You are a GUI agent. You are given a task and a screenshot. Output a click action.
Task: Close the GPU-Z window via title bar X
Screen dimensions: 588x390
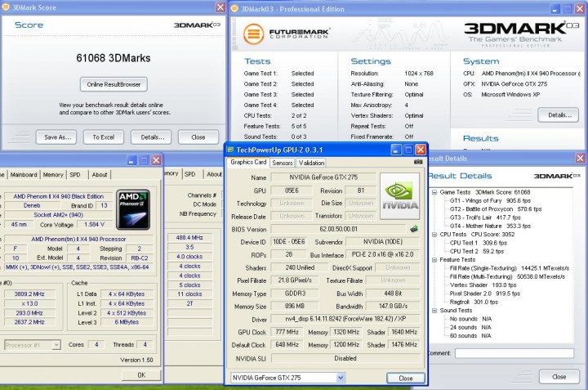click(x=421, y=150)
